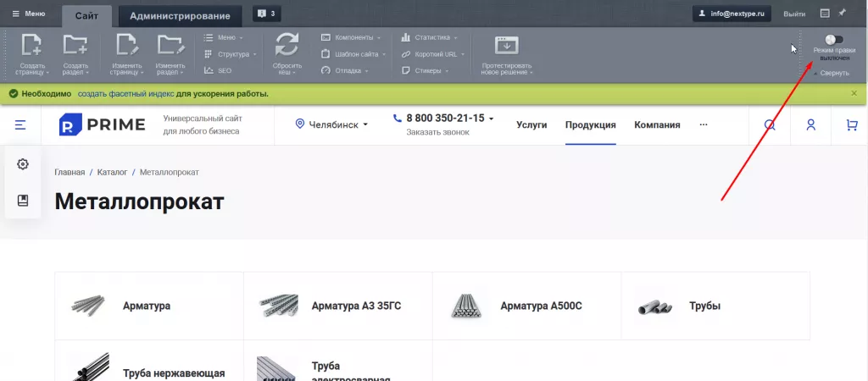Click the Трубы pipes thumbnail image
This screenshot has height=381, width=868.
pos(655,306)
